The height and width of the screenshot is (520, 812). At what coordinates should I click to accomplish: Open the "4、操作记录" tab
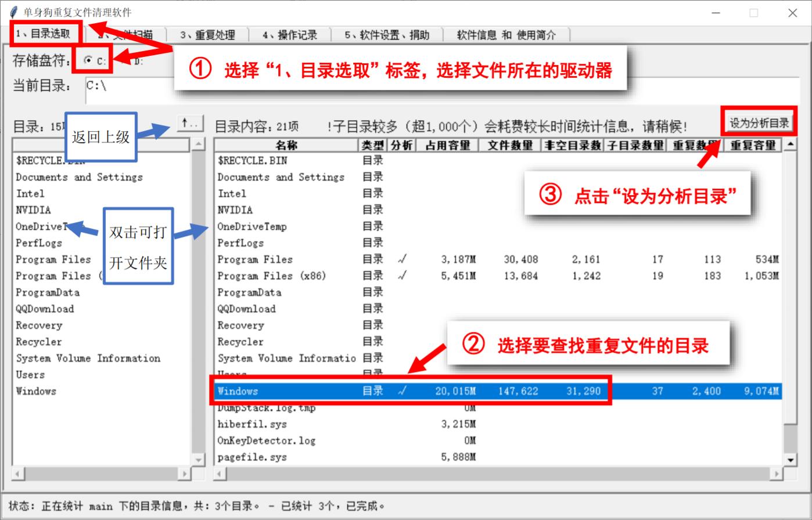[x=290, y=35]
